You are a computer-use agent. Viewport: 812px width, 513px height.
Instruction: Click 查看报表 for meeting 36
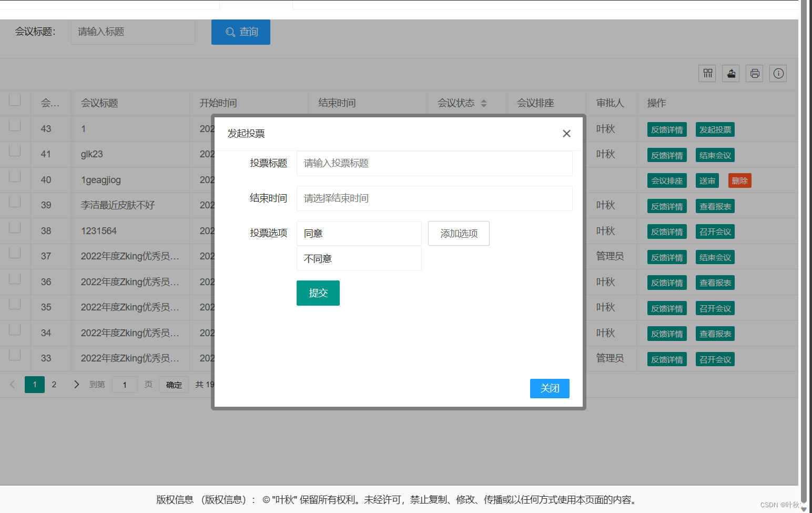pyautogui.click(x=715, y=283)
